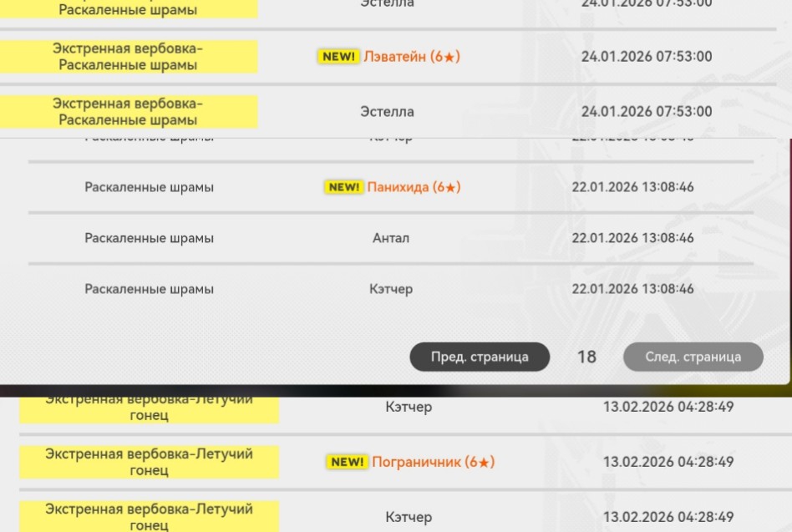Click the timestamp in the Антал row

(632, 238)
